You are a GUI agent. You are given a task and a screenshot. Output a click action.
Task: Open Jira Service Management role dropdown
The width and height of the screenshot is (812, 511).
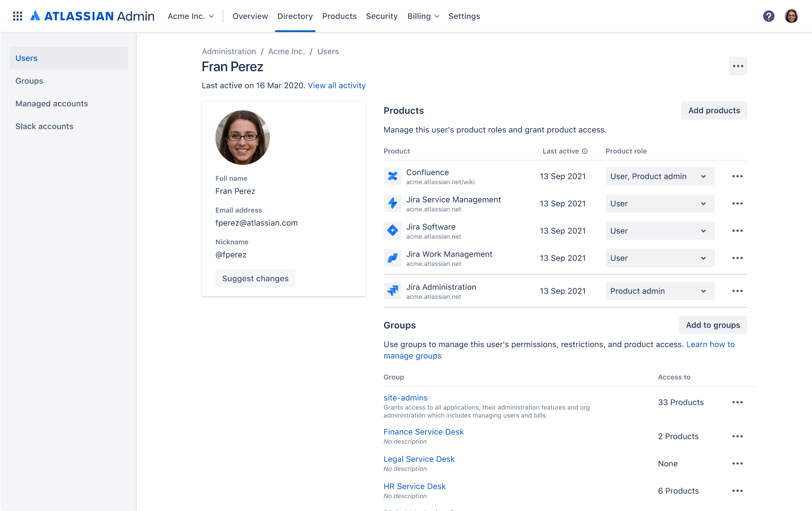[x=660, y=203]
